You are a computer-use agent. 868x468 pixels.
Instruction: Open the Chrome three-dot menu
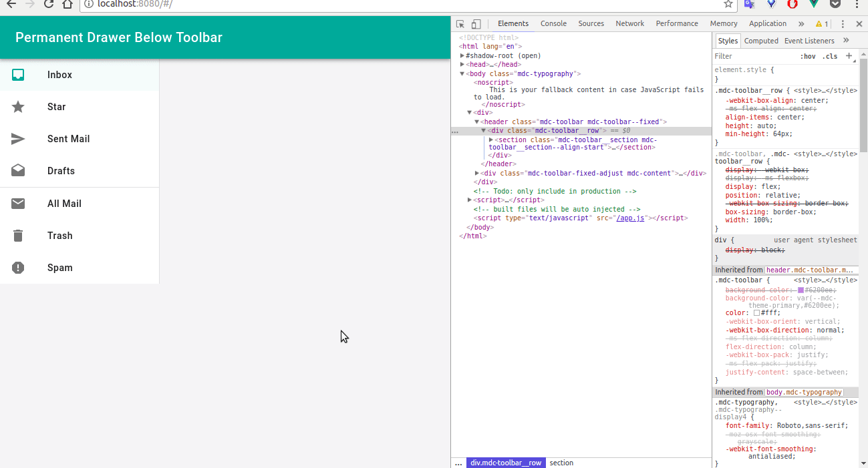857,4
